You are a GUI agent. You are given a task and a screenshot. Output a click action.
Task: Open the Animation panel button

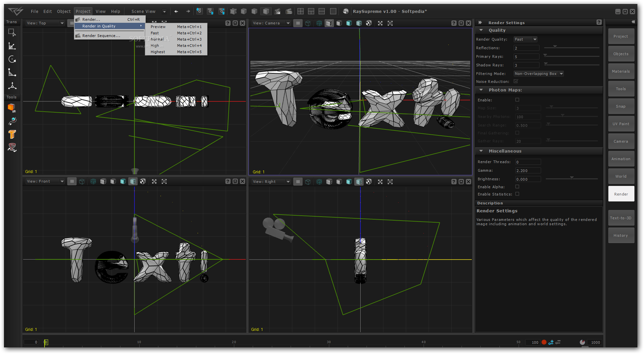(x=621, y=159)
